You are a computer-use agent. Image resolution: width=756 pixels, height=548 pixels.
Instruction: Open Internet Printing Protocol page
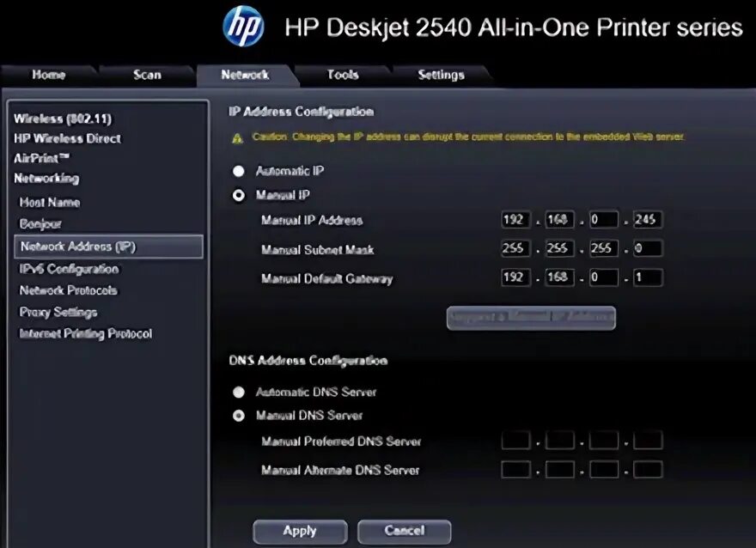coord(86,333)
